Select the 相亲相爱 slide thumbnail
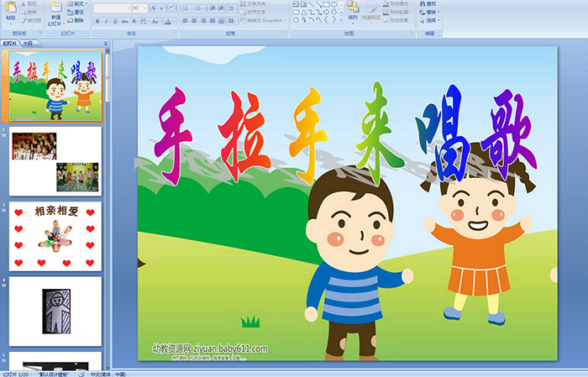The height and width of the screenshot is (377, 588). point(55,236)
